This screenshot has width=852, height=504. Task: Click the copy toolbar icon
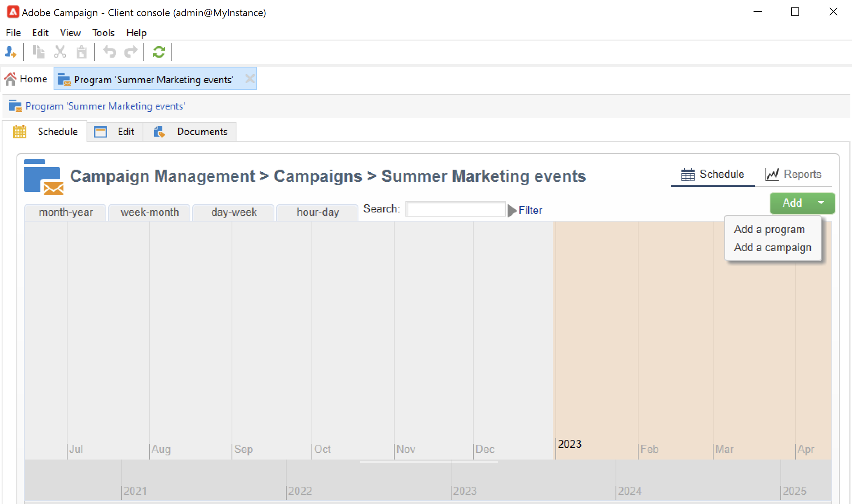pyautogui.click(x=39, y=52)
